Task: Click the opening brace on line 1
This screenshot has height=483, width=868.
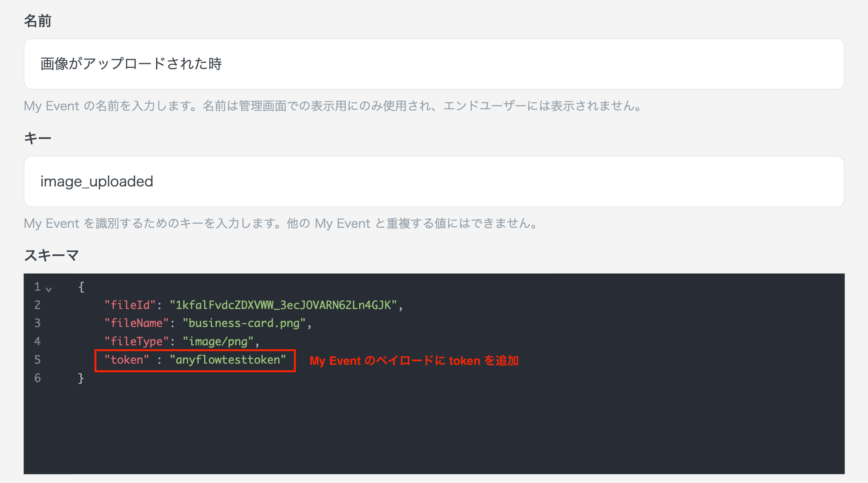Action: point(81,287)
